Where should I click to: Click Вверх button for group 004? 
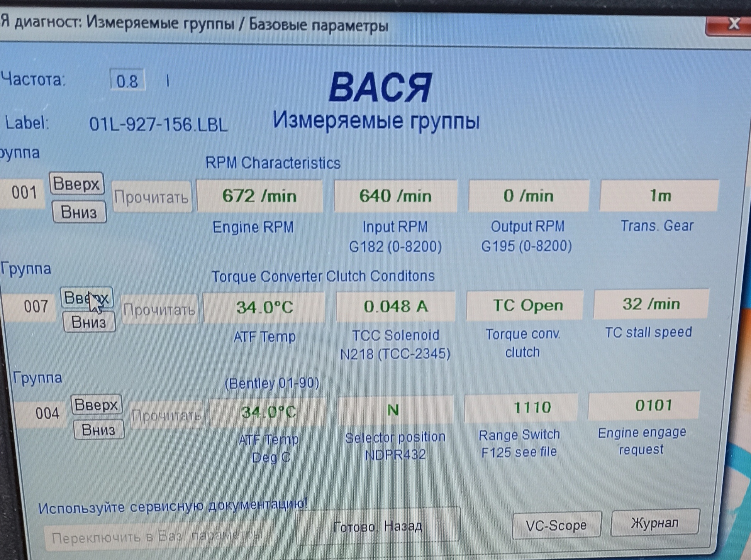coord(96,404)
